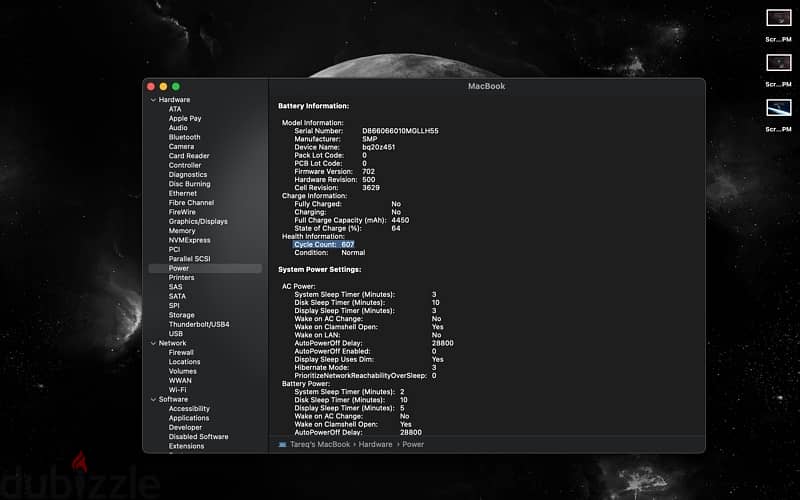Select Memory in sidebar
This screenshot has height=500, width=800.
pyautogui.click(x=182, y=231)
